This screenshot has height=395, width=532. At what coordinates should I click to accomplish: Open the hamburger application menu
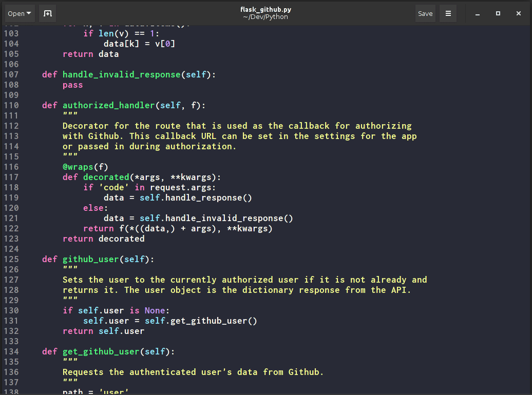point(448,13)
